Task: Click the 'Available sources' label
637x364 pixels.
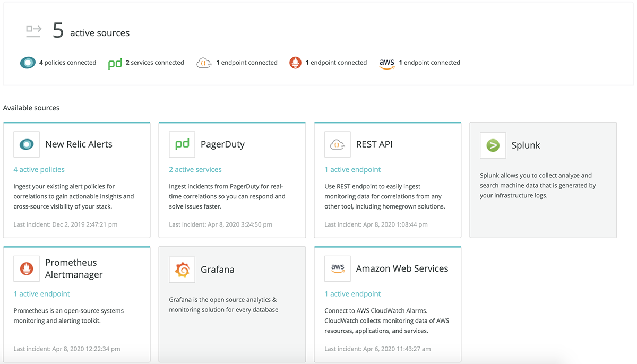Action: click(31, 108)
